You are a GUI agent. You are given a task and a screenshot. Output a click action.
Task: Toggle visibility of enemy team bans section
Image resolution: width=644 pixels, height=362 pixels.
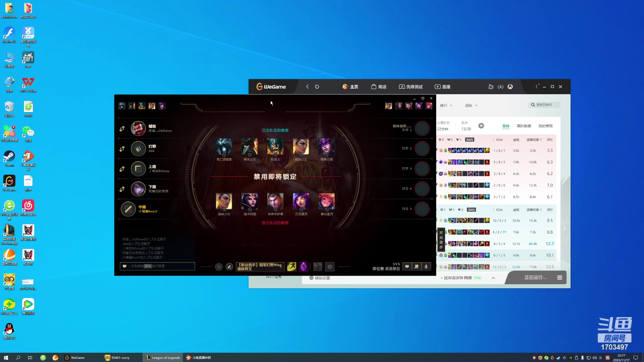(x=275, y=223)
